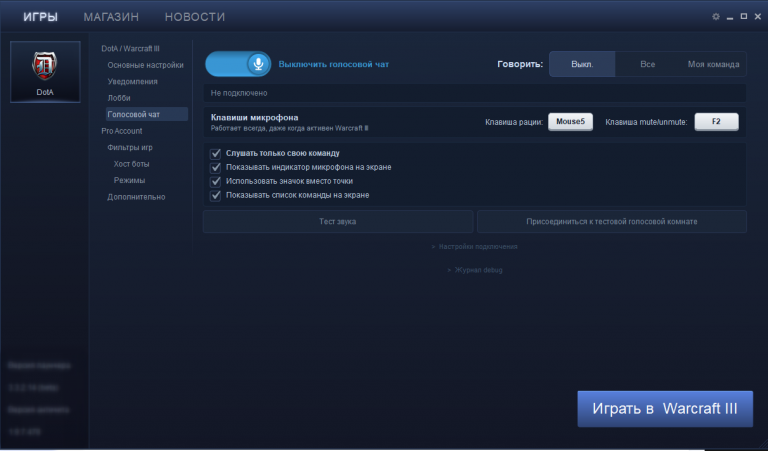Viewport: 768px width, 451px height.
Task: Open the НОВОСТИ tab
Action: tap(195, 17)
